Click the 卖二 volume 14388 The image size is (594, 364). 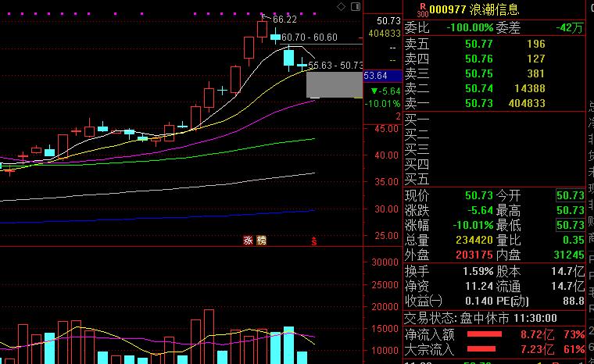pyautogui.click(x=530, y=88)
